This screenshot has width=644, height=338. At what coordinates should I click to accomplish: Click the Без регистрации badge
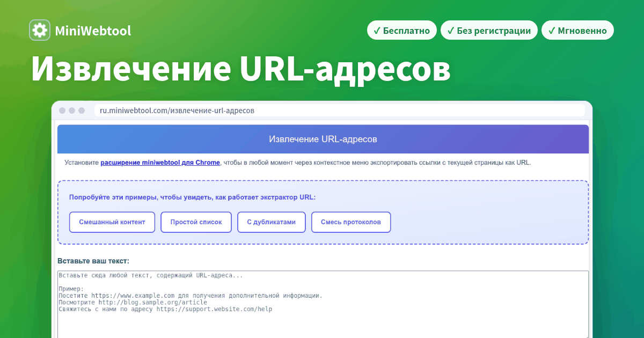489,31
